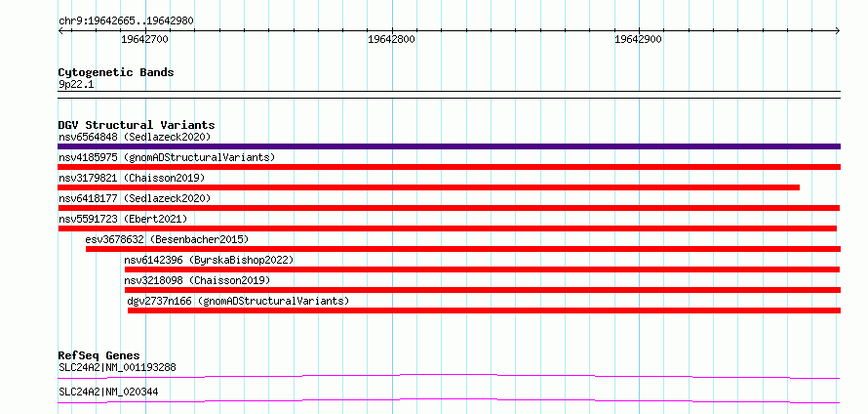868x414 pixels.
Task: Select the red nsv6418177 variant bar
Action: coord(449,208)
